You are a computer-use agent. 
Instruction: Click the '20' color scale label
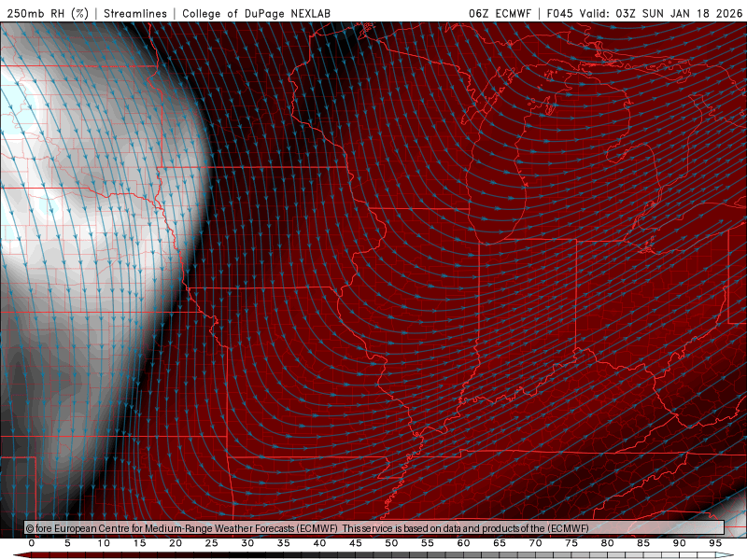[x=176, y=543]
